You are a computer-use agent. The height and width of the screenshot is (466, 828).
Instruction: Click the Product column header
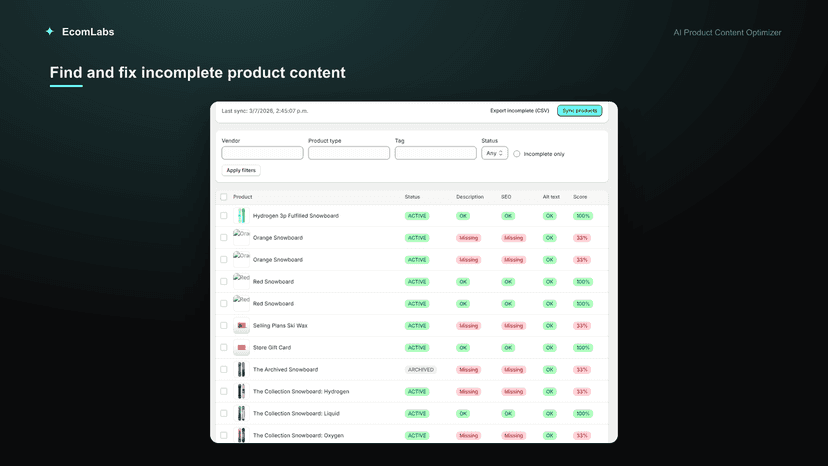242,197
